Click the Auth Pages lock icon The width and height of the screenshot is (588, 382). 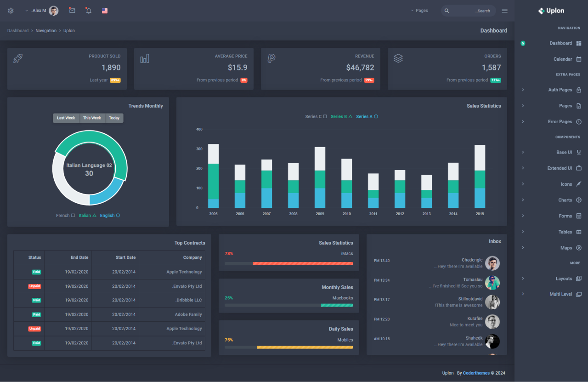[579, 90]
